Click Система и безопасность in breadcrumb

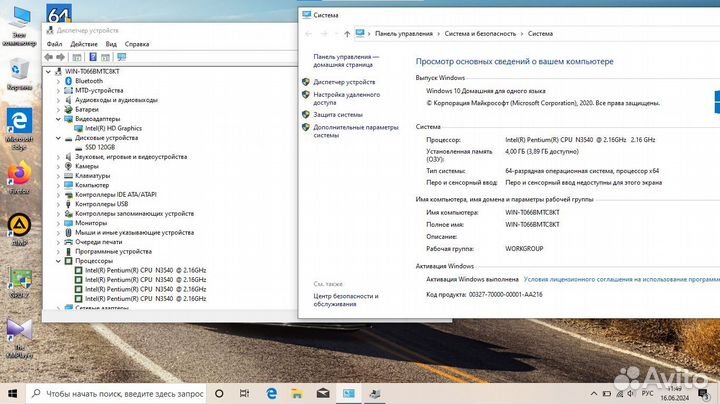tap(480, 34)
